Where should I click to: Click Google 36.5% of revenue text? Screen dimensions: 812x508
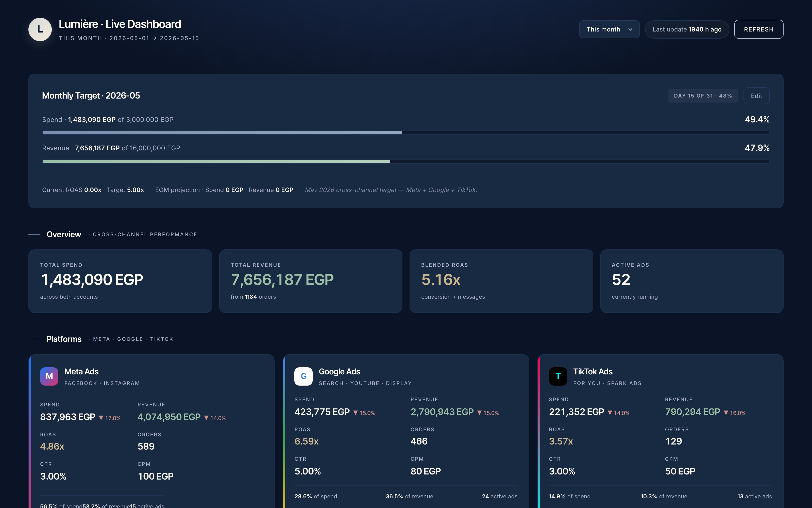point(409,496)
